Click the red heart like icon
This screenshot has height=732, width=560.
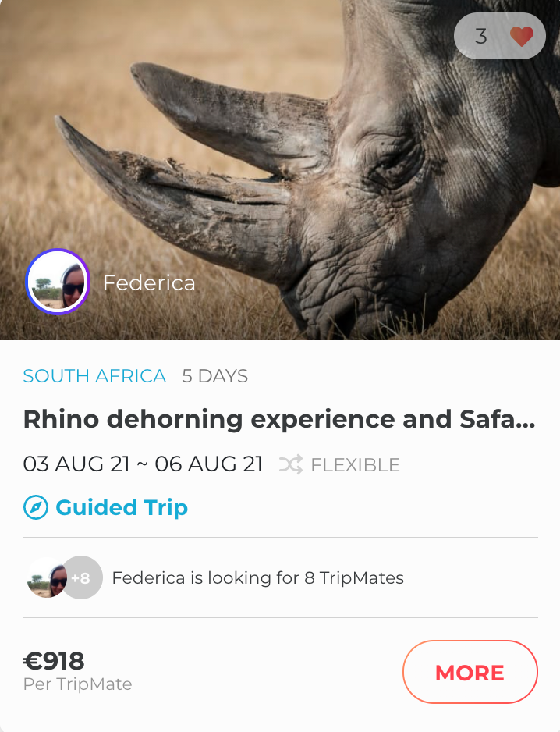(x=521, y=36)
